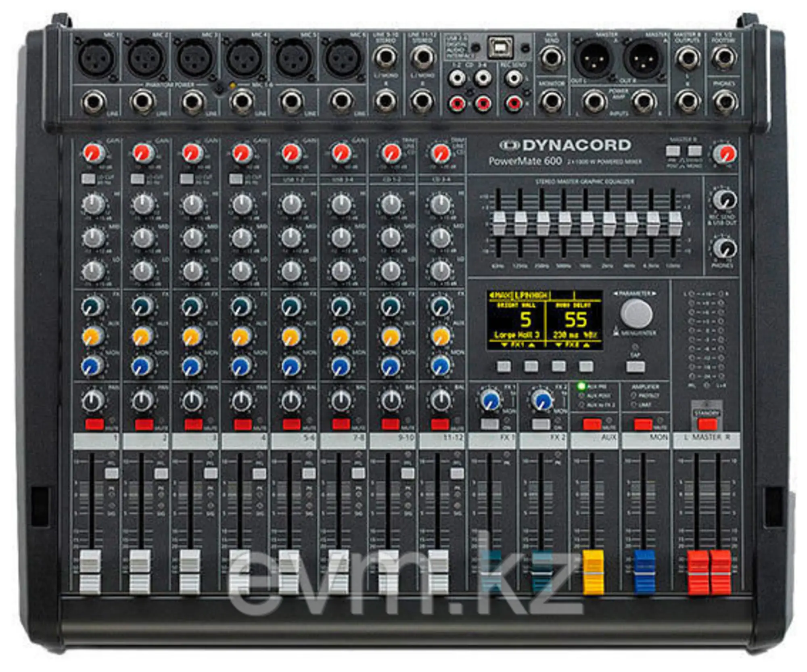Engage channel 1 LO CUT switch
This screenshot has height=672, width=807.
click(88, 179)
